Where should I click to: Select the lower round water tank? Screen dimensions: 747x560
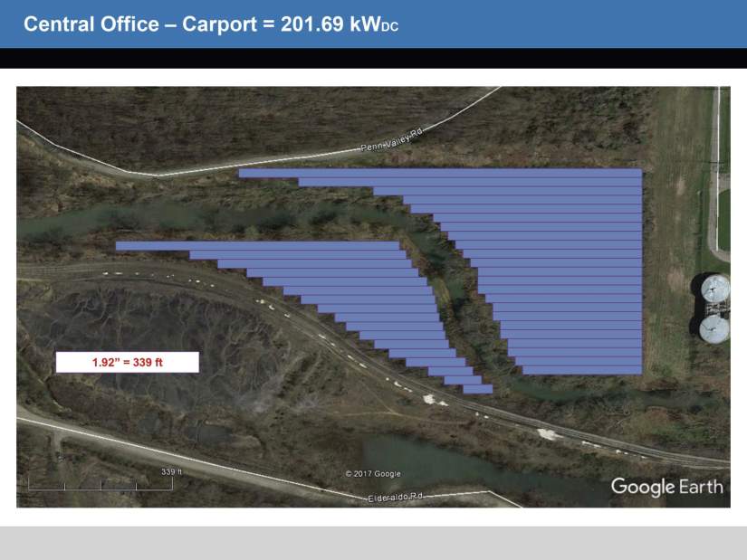coord(713,327)
